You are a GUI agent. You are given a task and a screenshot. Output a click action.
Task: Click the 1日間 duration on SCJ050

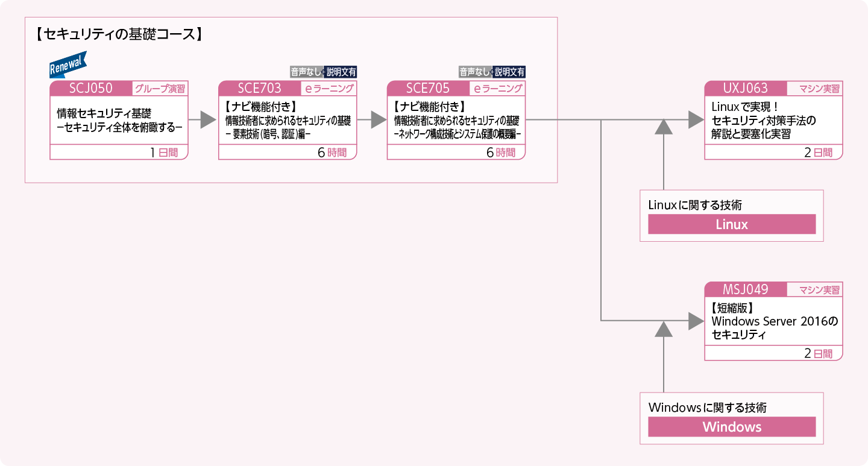(x=164, y=153)
